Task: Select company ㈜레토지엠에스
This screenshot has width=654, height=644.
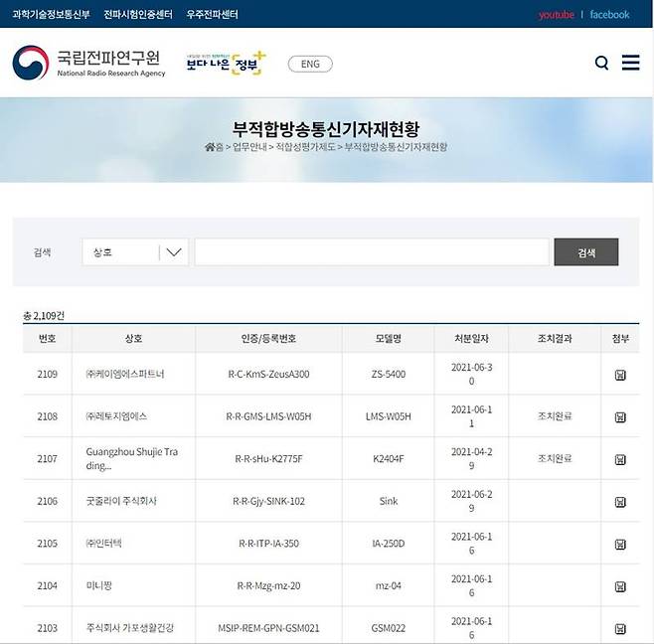Action: tap(116, 416)
